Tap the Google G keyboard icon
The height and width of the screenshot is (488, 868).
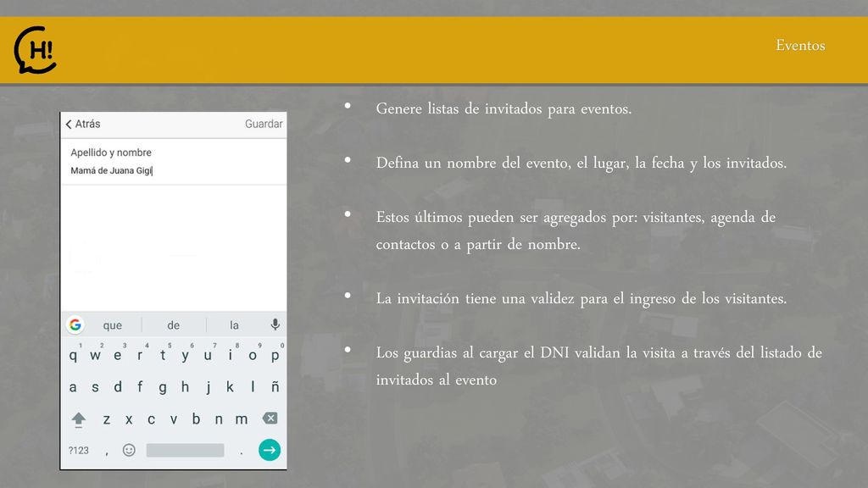click(x=75, y=324)
